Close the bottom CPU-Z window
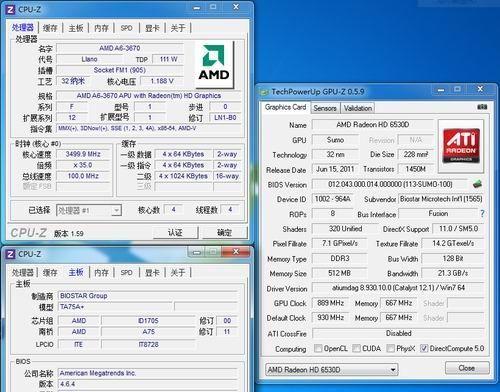The width and height of the screenshot is (500, 392). [236, 252]
